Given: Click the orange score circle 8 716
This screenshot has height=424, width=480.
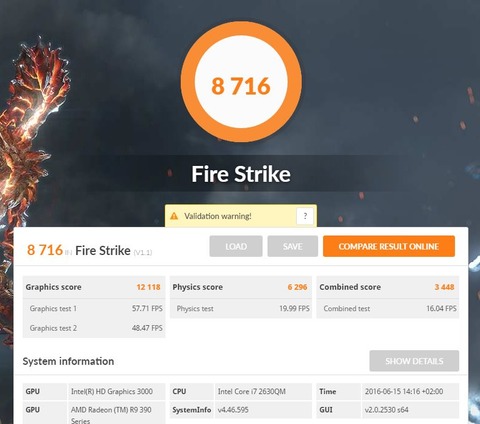Looking at the screenshot, I should pos(241,82).
